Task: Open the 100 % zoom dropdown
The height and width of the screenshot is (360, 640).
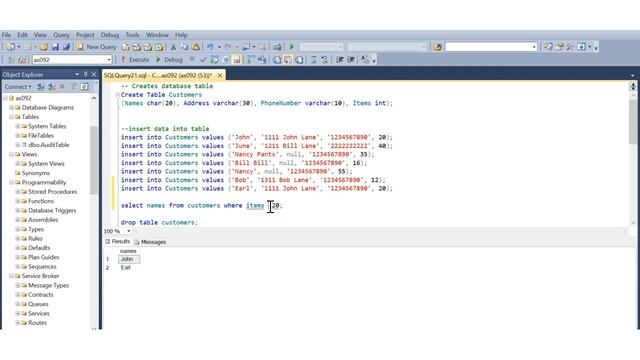Action: tap(129, 231)
